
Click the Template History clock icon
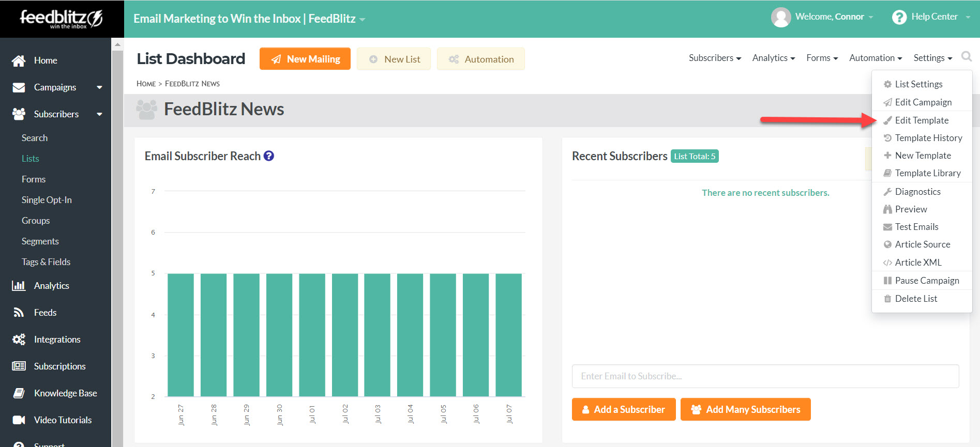tap(887, 138)
